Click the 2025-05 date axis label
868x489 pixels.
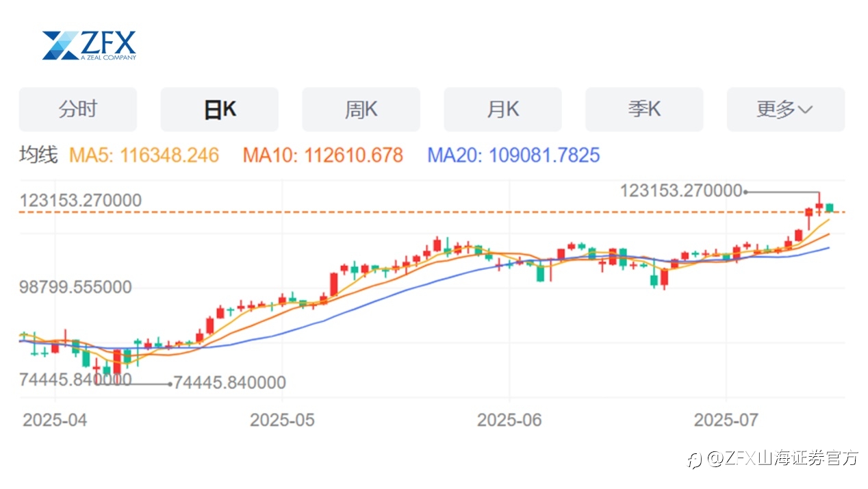click(282, 419)
